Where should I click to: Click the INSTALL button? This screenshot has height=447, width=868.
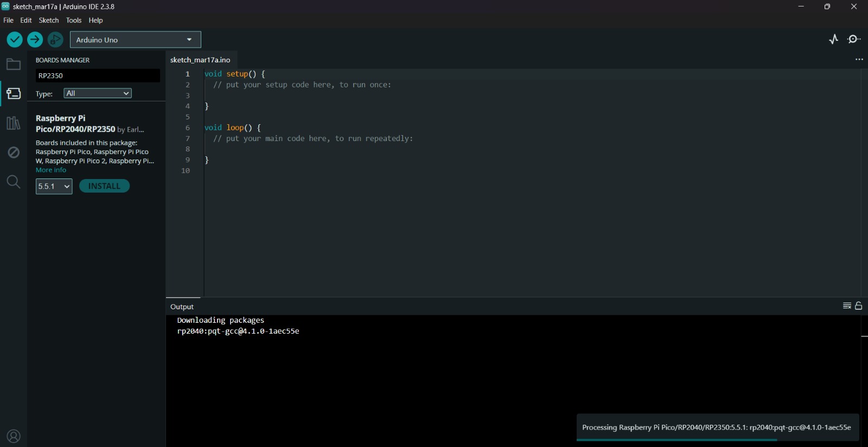[104, 186]
